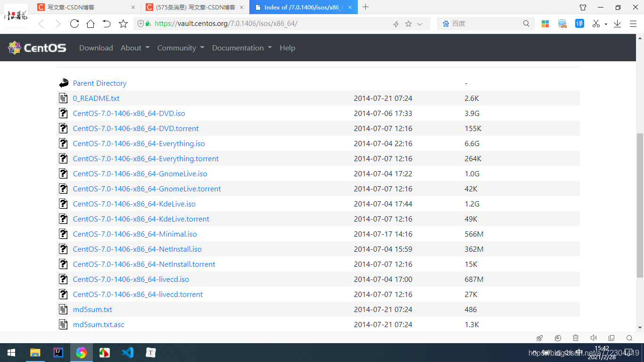
Task: Click the Parent Directory back-arrow icon
Action: [x=64, y=83]
